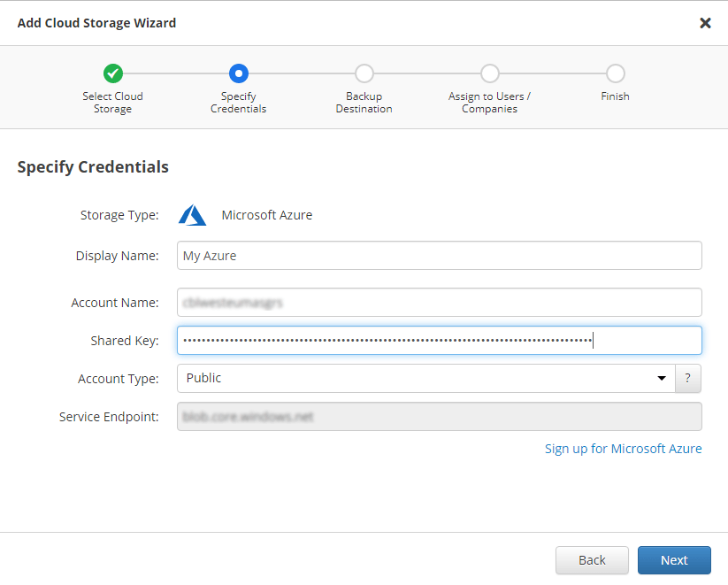This screenshot has height=585, width=728.
Task: Open the Account Type help question mark
Action: coord(688,378)
